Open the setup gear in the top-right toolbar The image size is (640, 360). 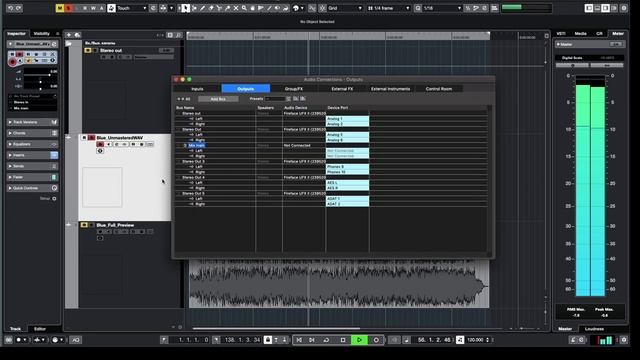(624, 8)
